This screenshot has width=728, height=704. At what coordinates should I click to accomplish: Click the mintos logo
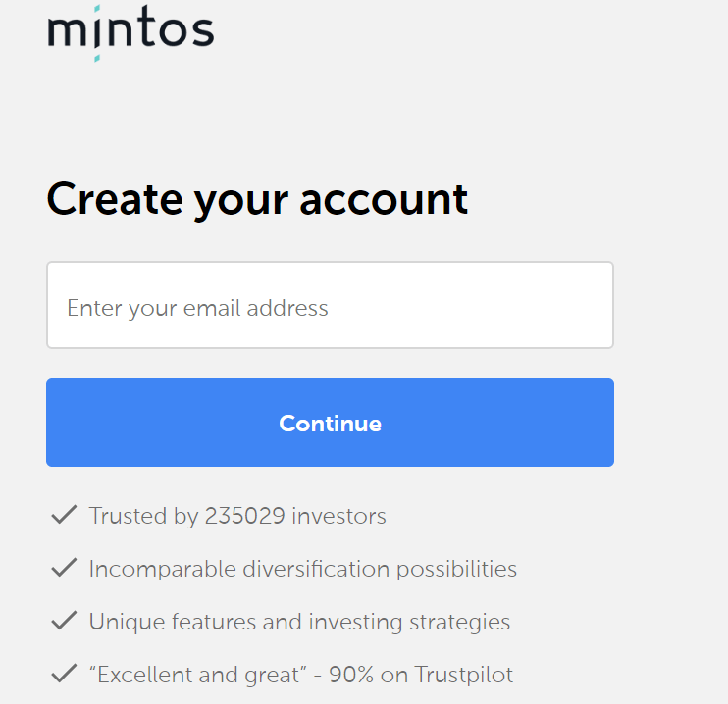pyautogui.click(x=130, y=29)
